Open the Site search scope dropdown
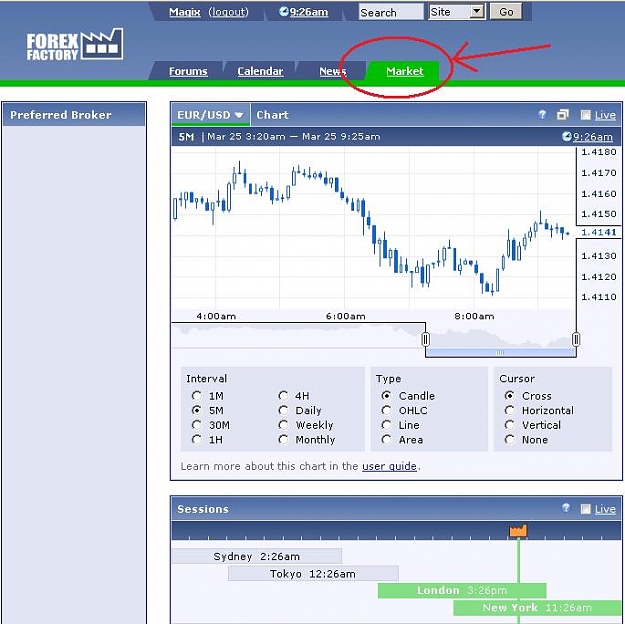The height and width of the screenshot is (624, 625). 457,12
